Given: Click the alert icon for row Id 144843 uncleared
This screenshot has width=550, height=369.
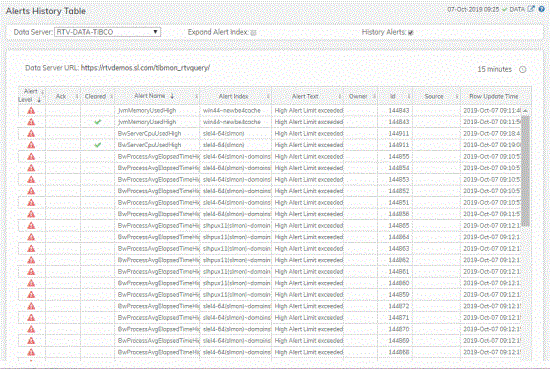Looking at the screenshot, I should point(31,111).
